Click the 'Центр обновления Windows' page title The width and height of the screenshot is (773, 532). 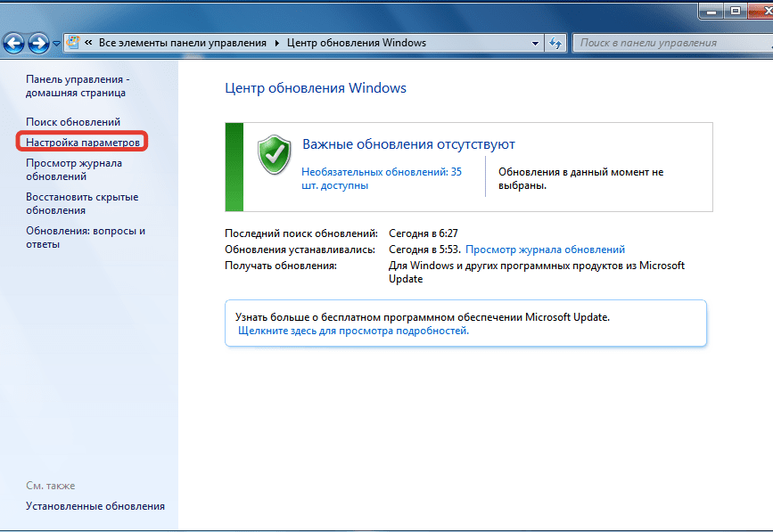click(x=316, y=88)
